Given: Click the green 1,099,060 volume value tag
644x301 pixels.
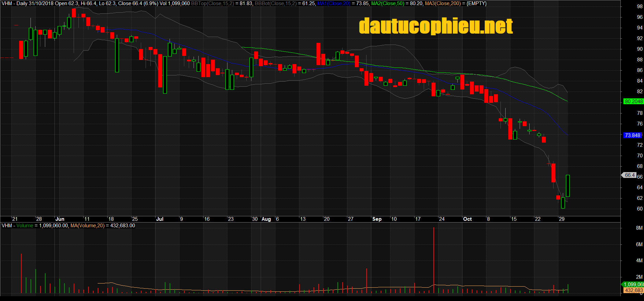Looking at the screenshot, I should [x=633, y=285].
